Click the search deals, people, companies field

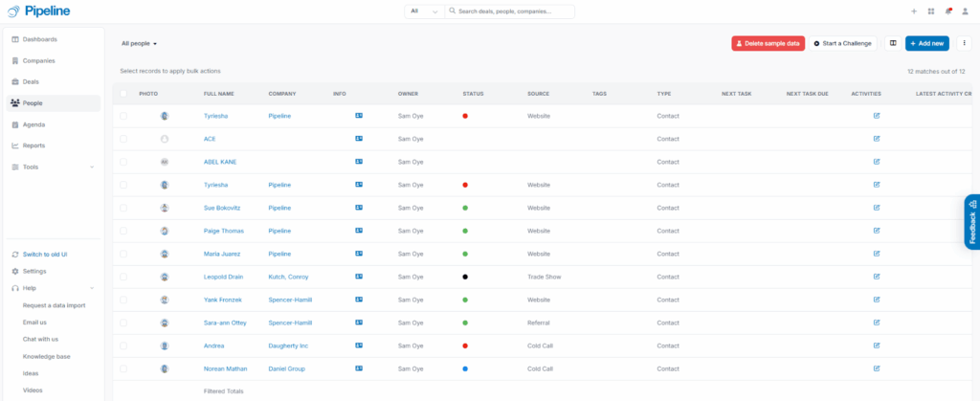(512, 11)
